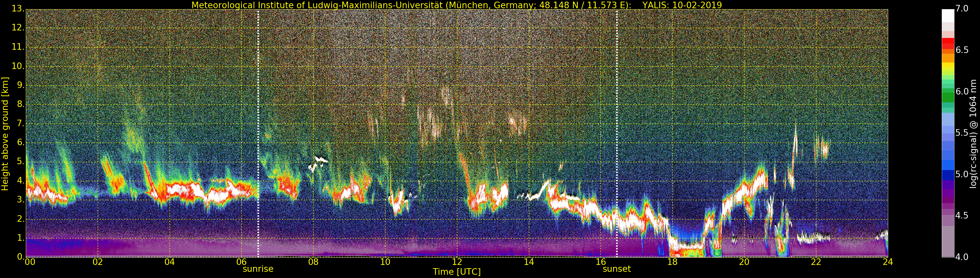Click the '16' tick on the time axis
The image size is (980, 278).
click(601, 262)
